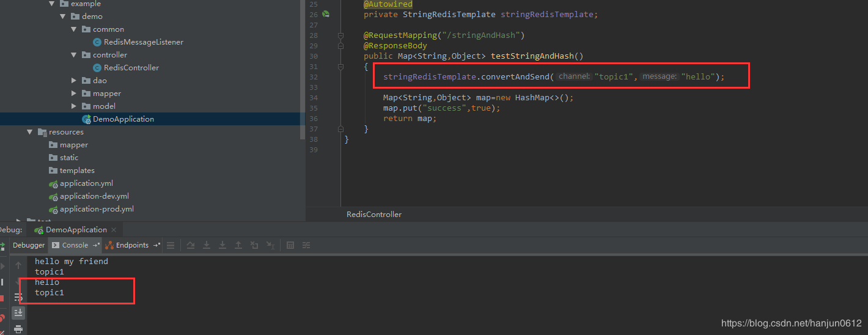Click the Run to Cursor icon
Screen dimensions: 868x335
(270, 245)
